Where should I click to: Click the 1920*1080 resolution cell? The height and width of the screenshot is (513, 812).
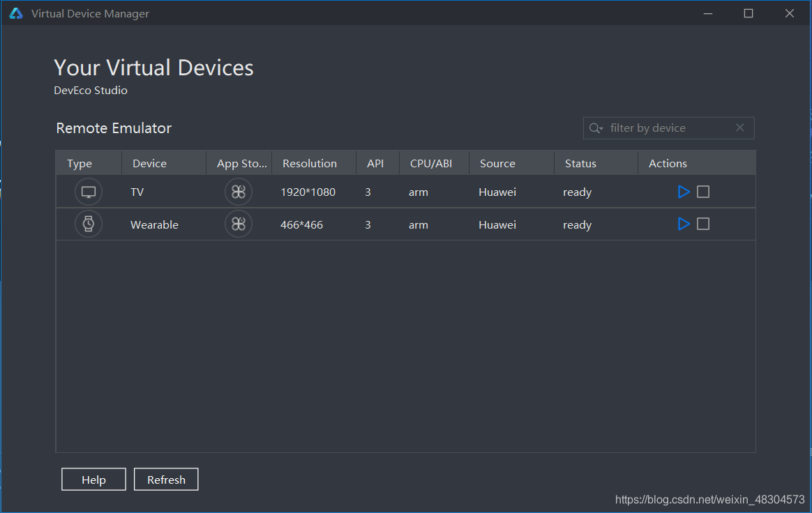click(x=308, y=192)
